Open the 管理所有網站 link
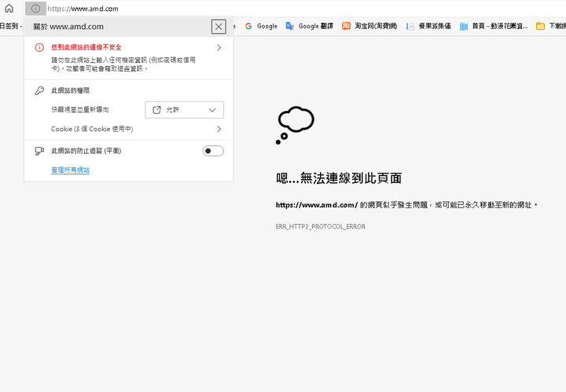The image size is (566, 392). coord(71,170)
